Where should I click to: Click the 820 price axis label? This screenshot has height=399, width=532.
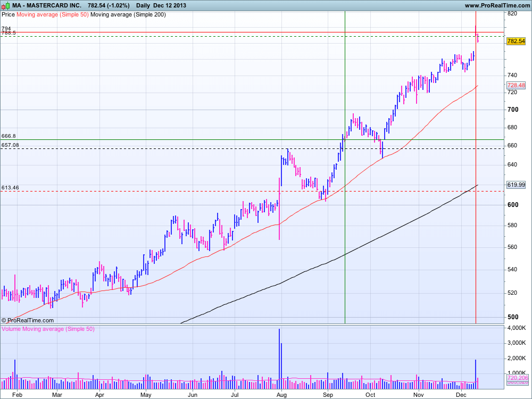[x=512, y=14]
